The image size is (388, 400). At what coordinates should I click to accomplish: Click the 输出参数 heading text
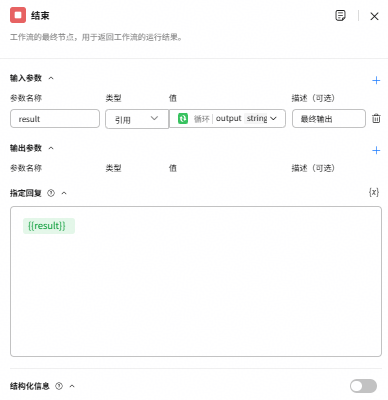pyautogui.click(x=26, y=148)
